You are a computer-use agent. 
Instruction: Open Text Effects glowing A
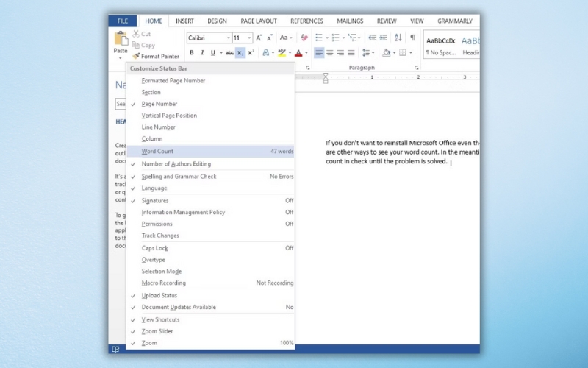tap(265, 52)
